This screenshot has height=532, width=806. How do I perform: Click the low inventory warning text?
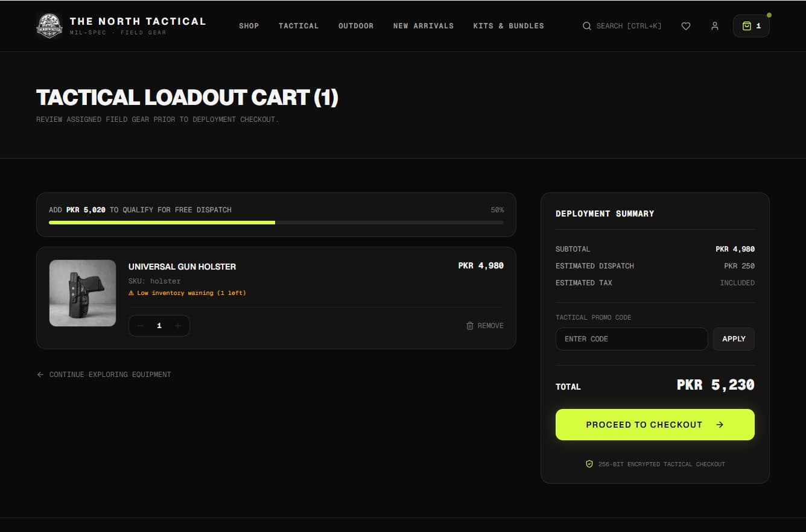[x=187, y=293]
